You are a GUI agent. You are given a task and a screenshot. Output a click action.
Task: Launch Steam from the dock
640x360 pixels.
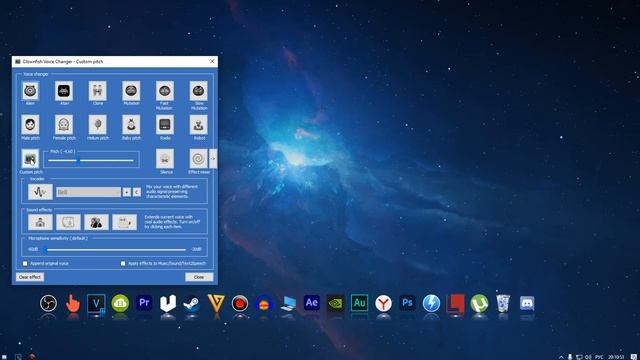tap(191, 304)
